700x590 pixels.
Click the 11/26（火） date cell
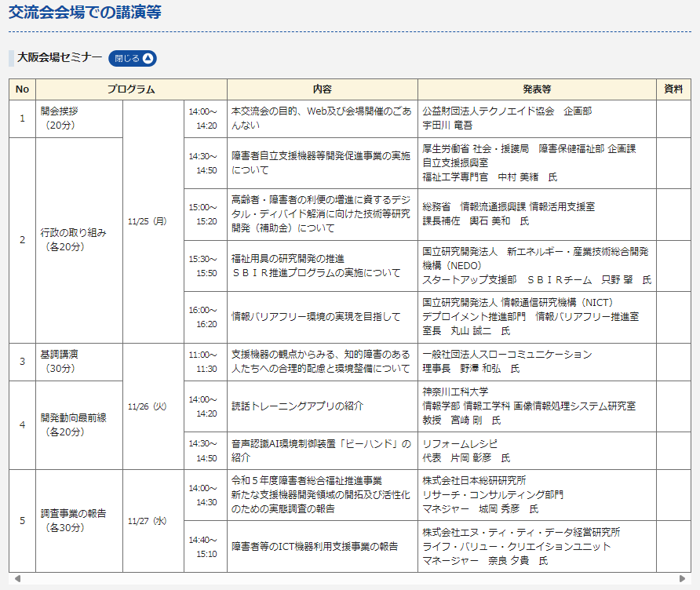(148, 406)
